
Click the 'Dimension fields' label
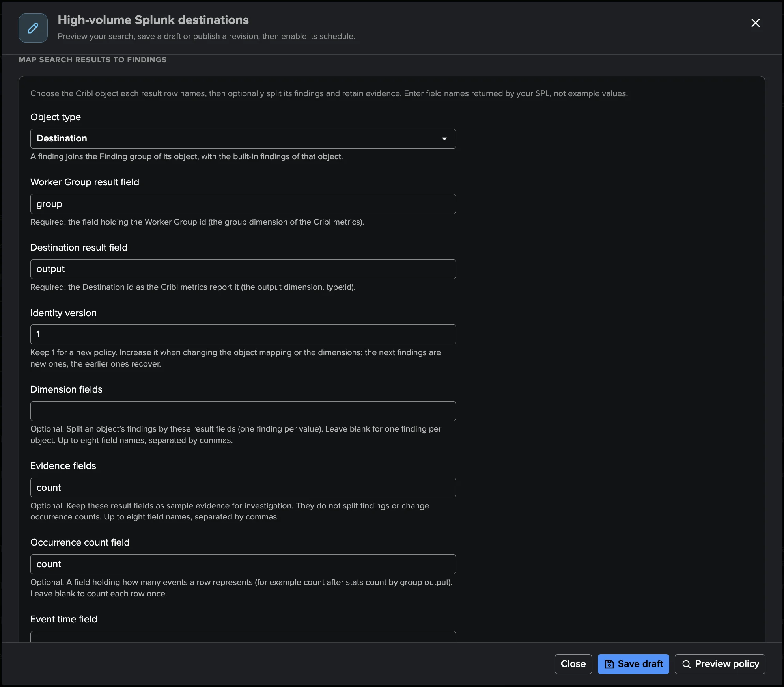click(66, 389)
